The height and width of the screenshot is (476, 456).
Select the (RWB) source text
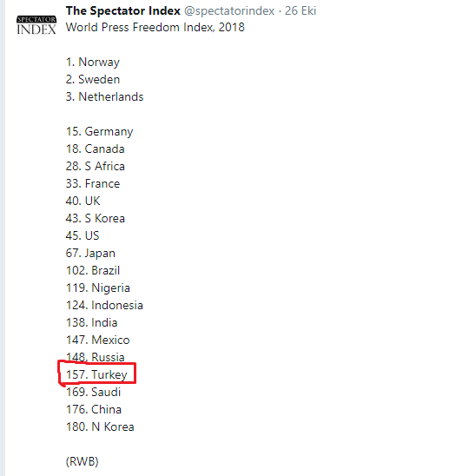point(82,462)
